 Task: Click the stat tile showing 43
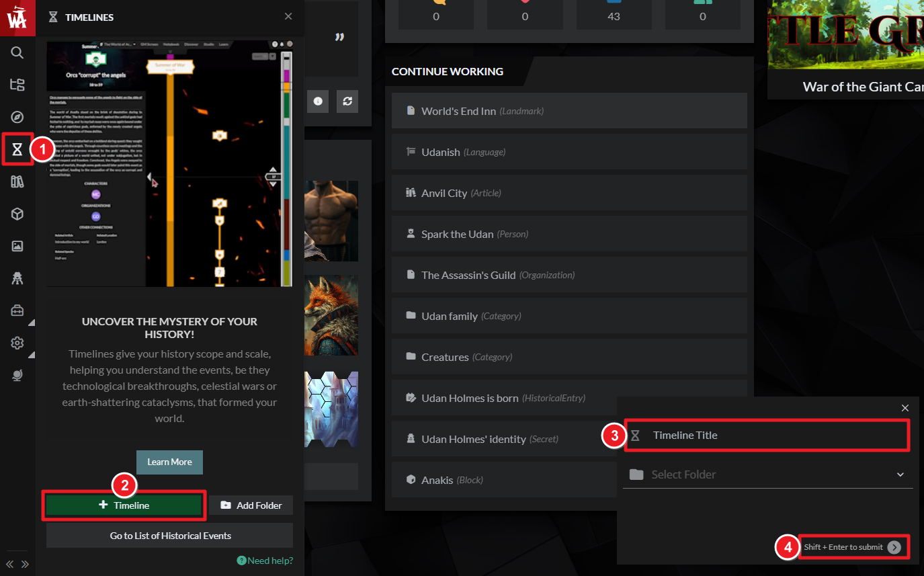[x=614, y=13]
